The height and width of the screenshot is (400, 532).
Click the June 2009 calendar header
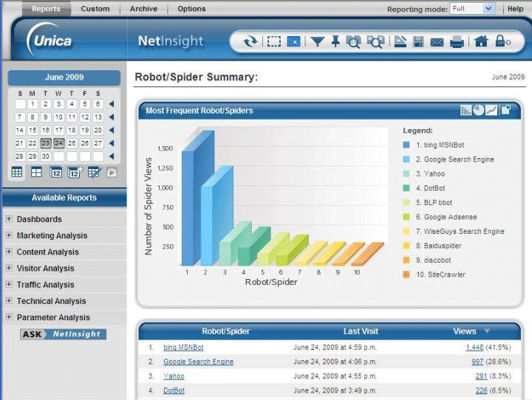pyautogui.click(x=64, y=77)
